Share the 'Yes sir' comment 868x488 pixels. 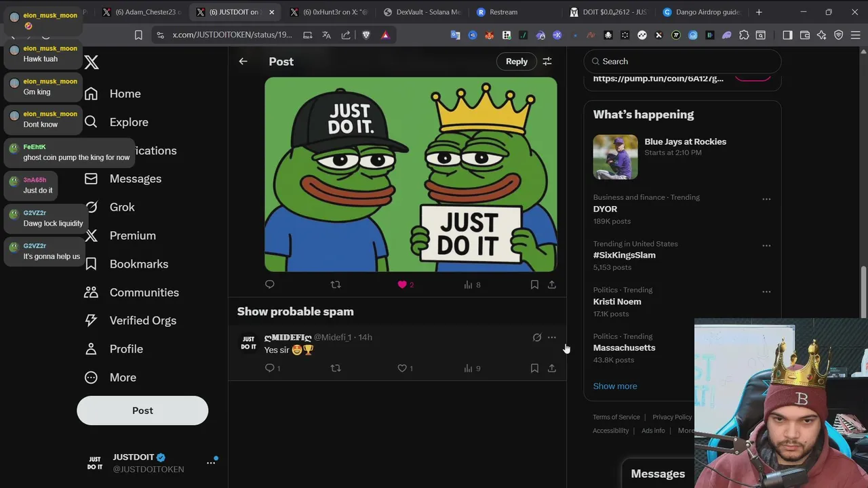coord(552,368)
